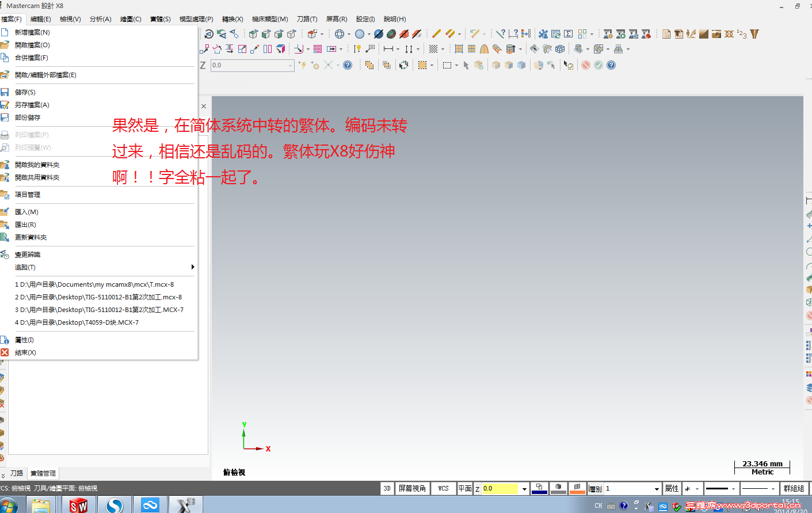
Task: Click the Sphere primitive icon in the toolbar
Action: (x=360, y=34)
